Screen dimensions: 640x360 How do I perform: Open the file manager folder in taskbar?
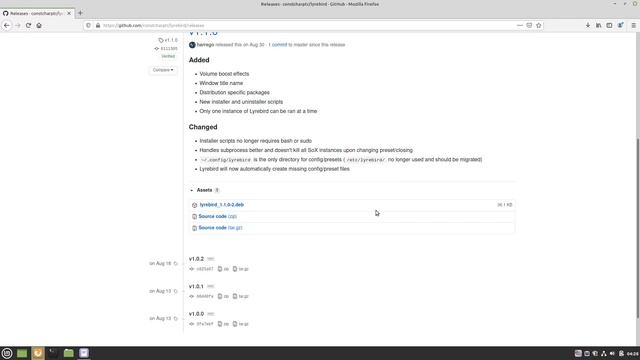point(69,353)
